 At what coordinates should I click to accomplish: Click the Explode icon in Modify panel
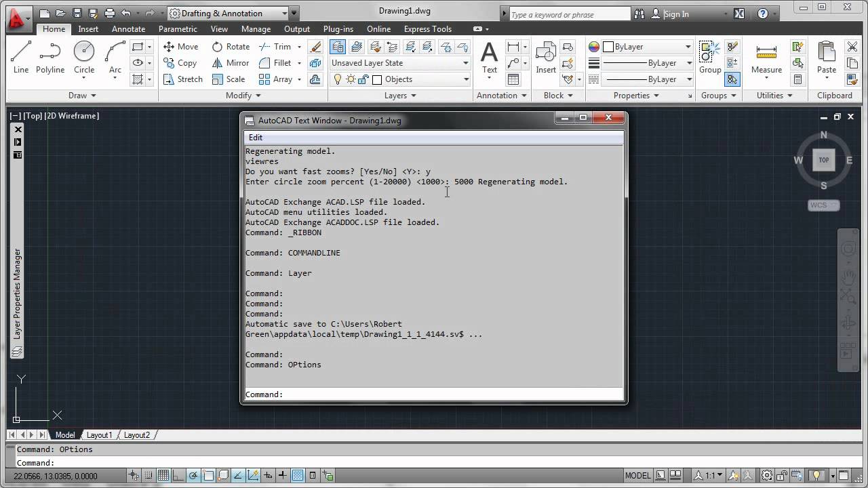click(x=315, y=63)
